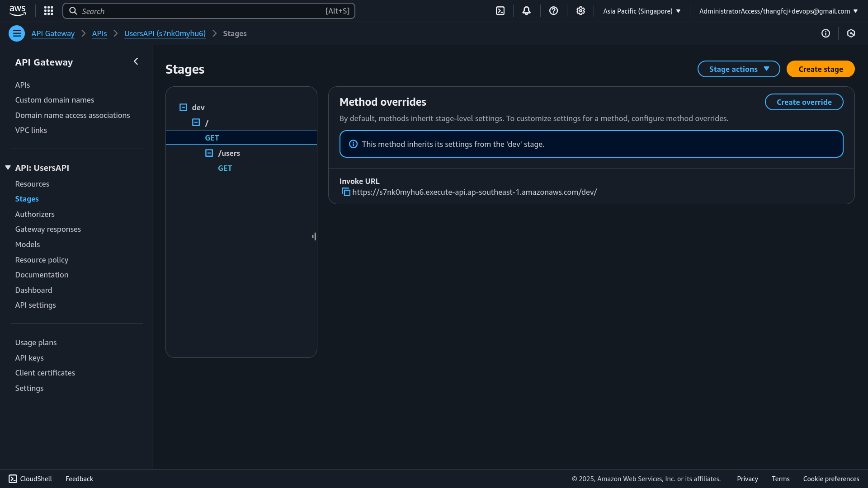Open Terms link in footer
This screenshot has height=488, width=868.
780,479
